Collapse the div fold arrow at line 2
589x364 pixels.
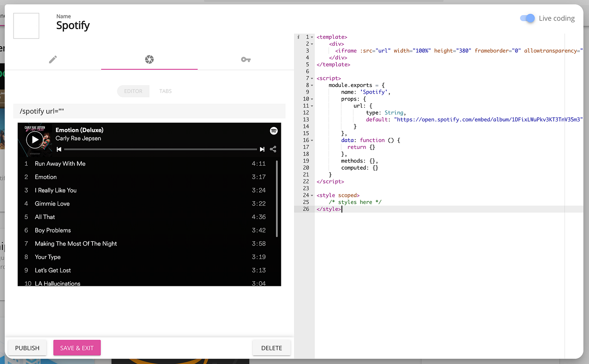[312, 44]
